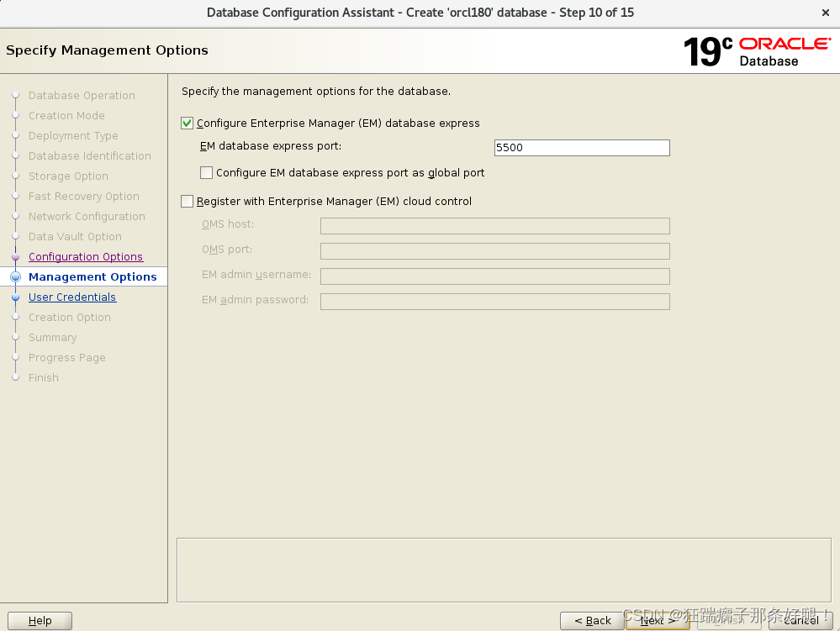
Task: Click the Progress Page step label
Action: click(x=67, y=358)
